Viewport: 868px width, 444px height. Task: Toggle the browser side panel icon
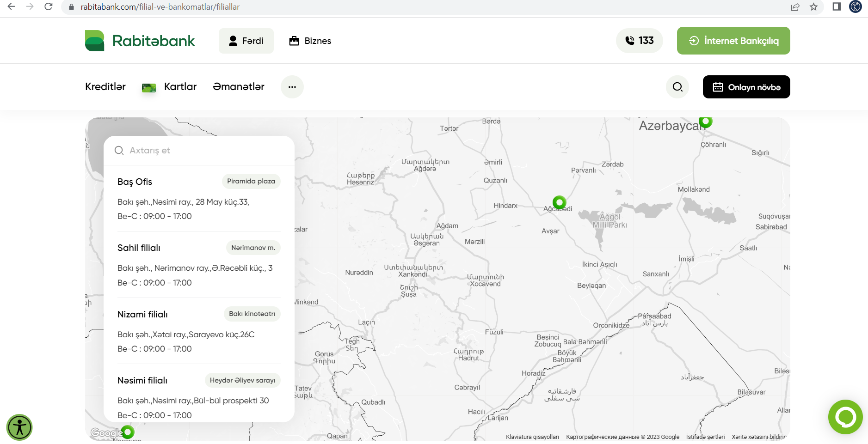(x=837, y=7)
